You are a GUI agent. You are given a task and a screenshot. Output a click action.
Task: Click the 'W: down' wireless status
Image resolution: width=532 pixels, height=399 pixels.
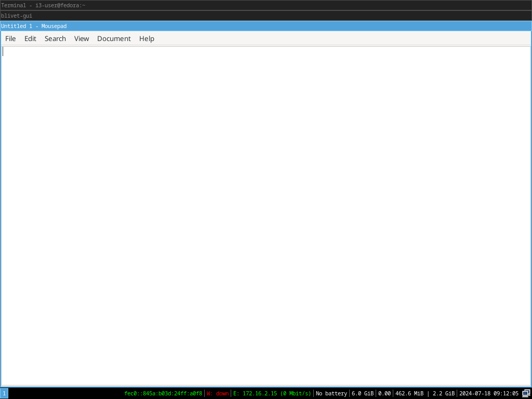[x=218, y=394]
